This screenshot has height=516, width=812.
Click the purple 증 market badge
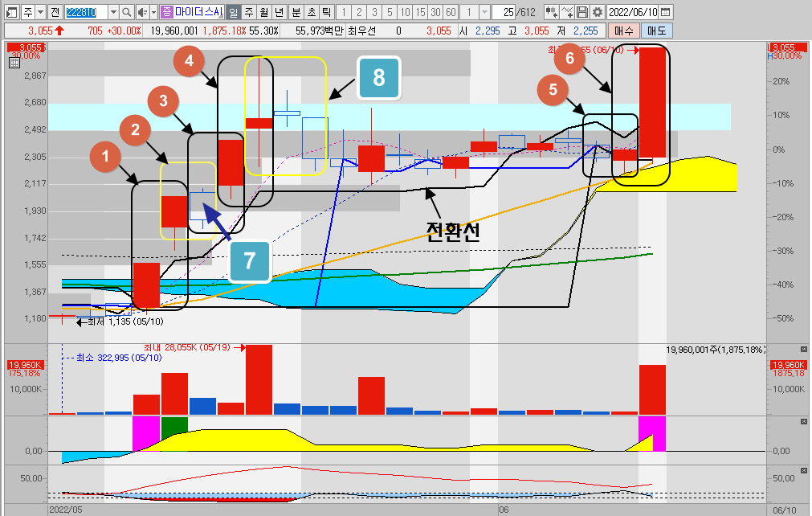[x=166, y=12]
